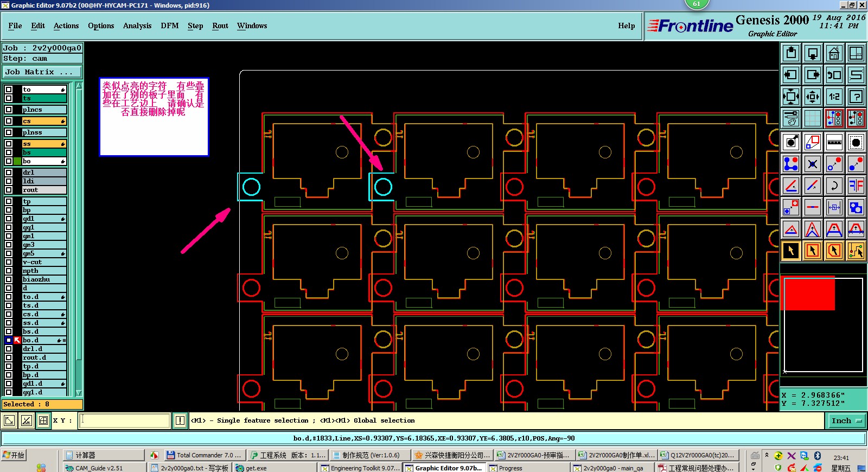Toggle the 'plncs' layer checkbox

[x=9, y=110]
